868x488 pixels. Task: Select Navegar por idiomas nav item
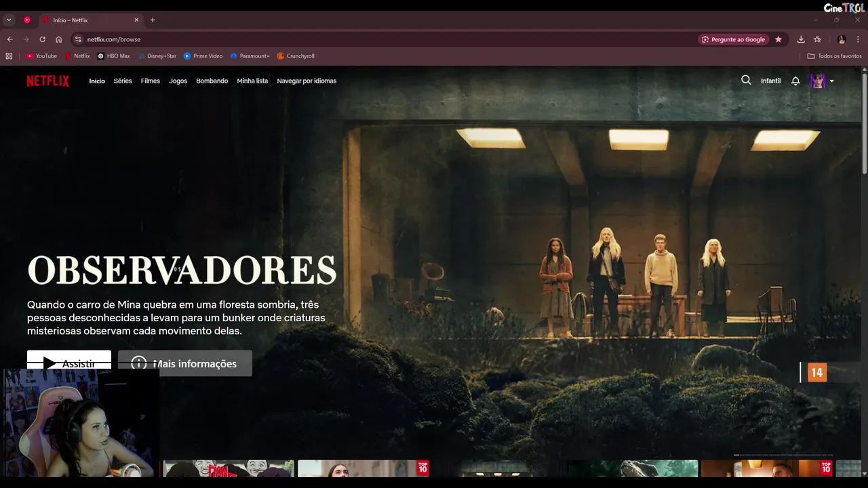[x=307, y=81]
